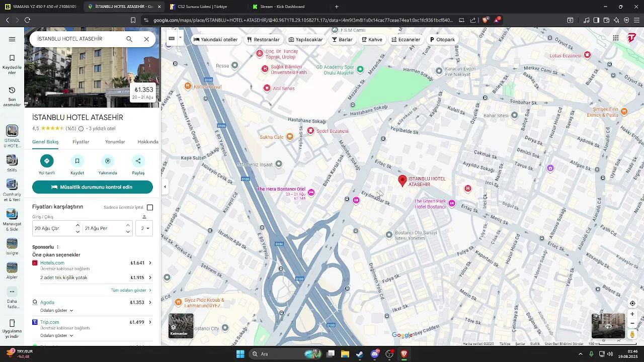Reload the page in browser

27,20
